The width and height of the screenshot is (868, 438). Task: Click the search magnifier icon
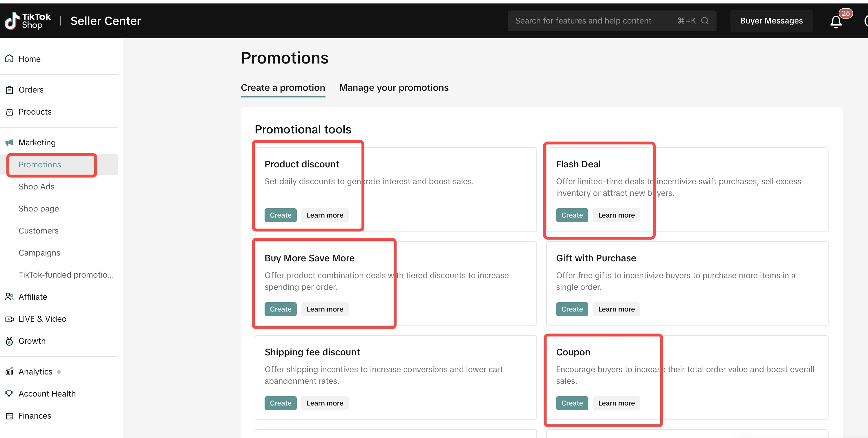705,21
